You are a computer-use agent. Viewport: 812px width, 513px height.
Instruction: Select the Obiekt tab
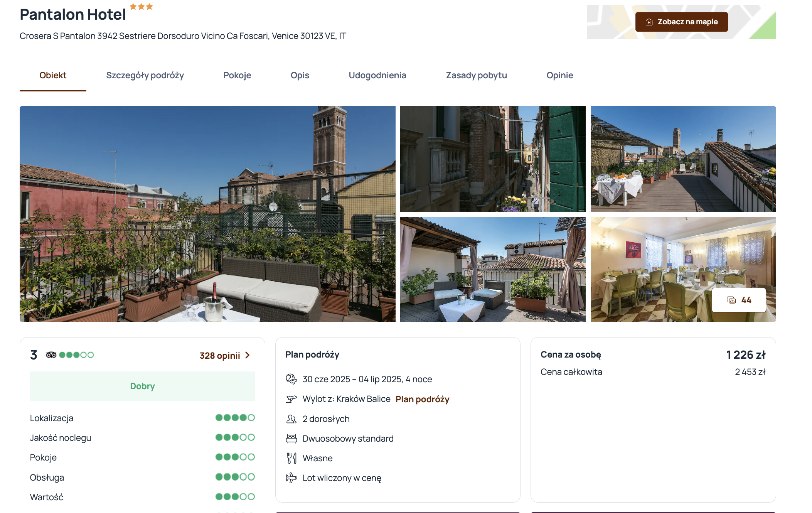tap(53, 75)
